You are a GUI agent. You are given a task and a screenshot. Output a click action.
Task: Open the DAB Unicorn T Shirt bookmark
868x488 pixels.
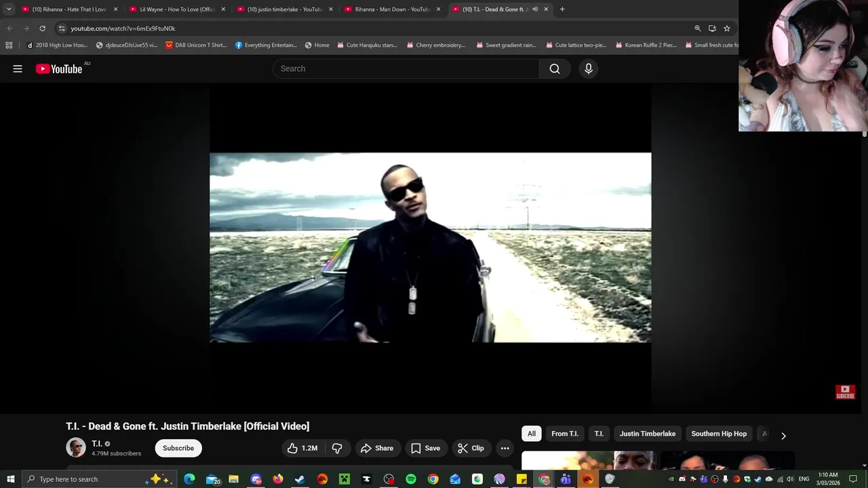(196, 45)
